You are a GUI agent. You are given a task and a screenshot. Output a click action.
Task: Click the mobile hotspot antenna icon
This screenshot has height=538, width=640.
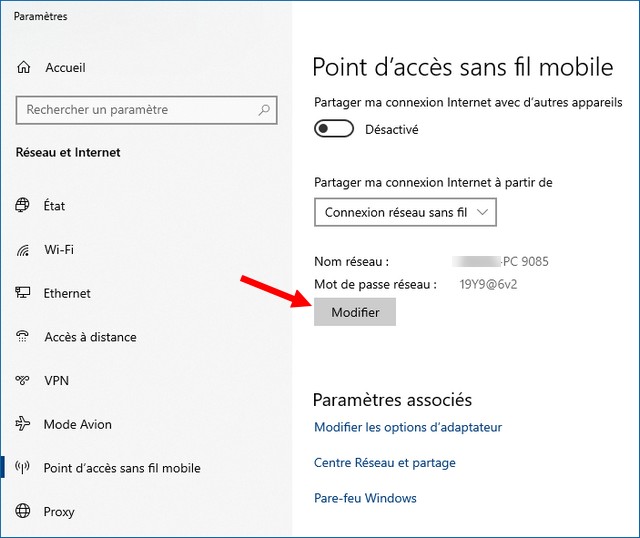(22, 467)
